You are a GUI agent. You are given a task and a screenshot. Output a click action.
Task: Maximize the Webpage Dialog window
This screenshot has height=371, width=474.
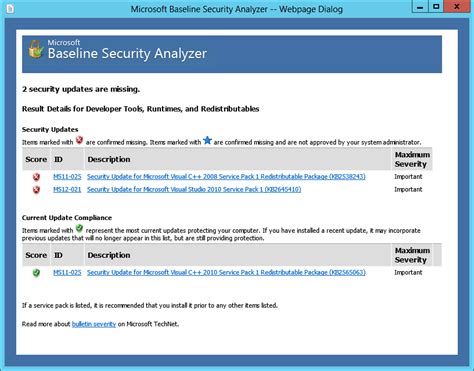coord(436,7)
